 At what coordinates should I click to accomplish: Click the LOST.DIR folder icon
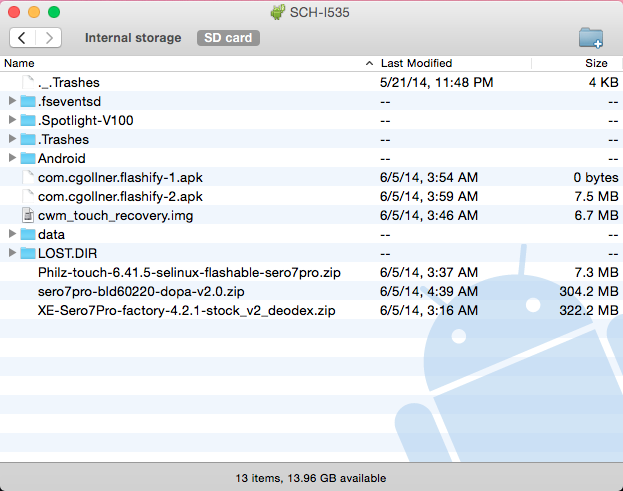pyautogui.click(x=28, y=253)
